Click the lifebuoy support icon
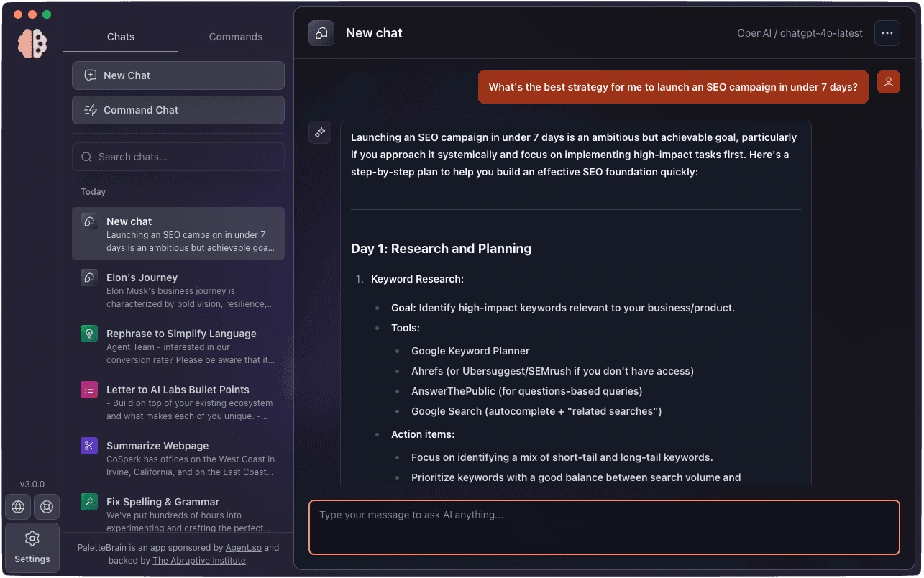Screen dimensions: 924x578 [47, 507]
